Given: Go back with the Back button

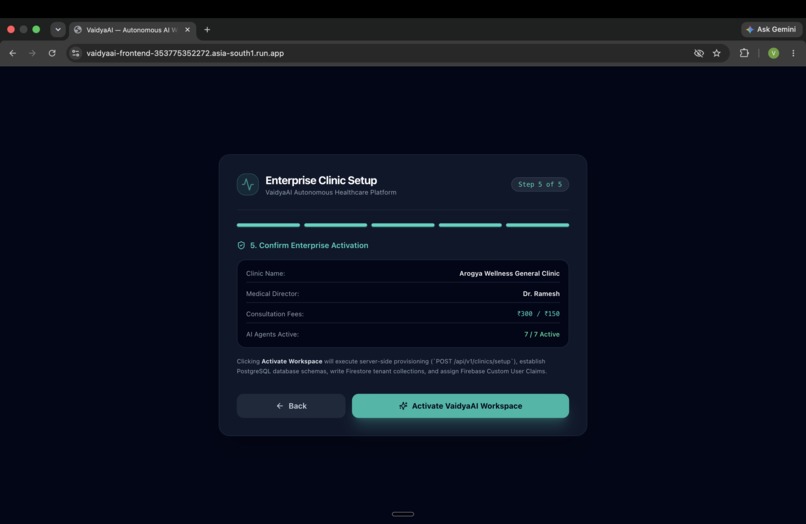Looking at the screenshot, I should pyautogui.click(x=291, y=406).
